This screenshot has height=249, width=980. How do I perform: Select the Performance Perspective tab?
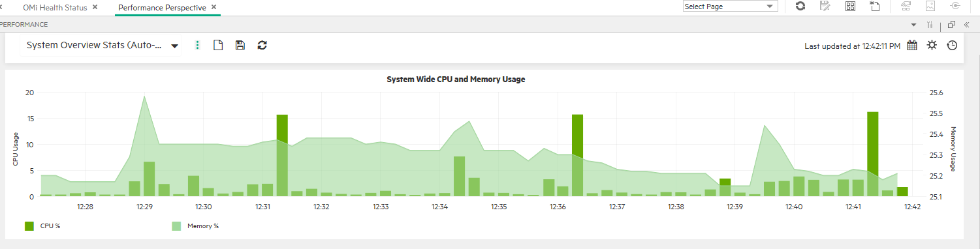point(162,7)
